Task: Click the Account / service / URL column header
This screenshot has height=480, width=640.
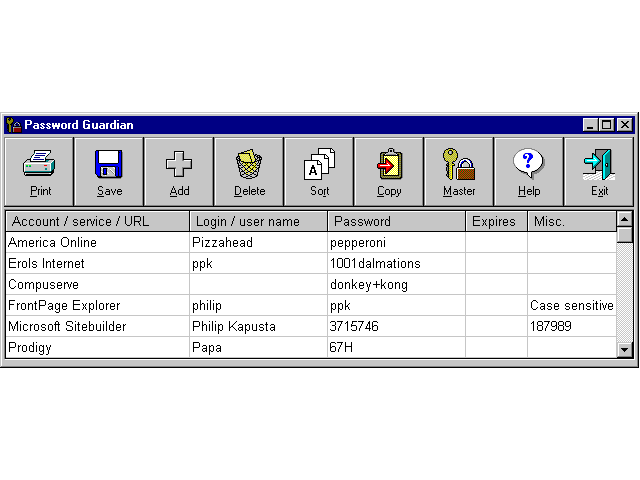Action: click(x=97, y=221)
